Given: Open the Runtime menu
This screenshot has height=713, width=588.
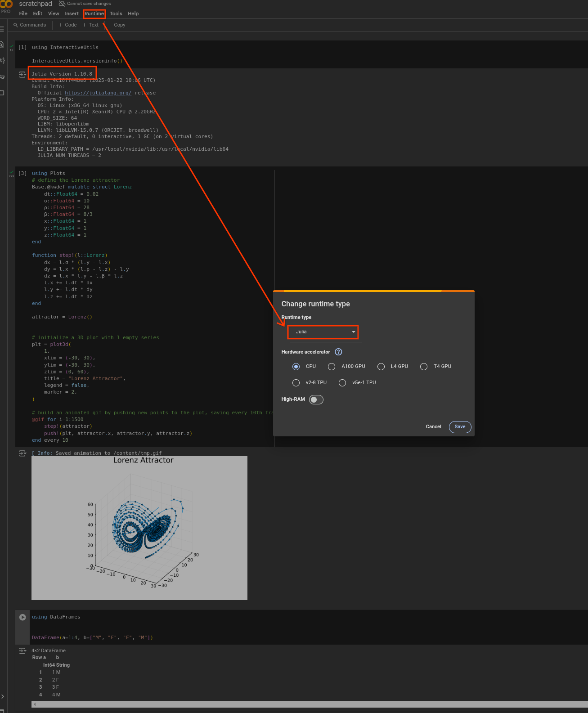Looking at the screenshot, I should click(94, 14).
